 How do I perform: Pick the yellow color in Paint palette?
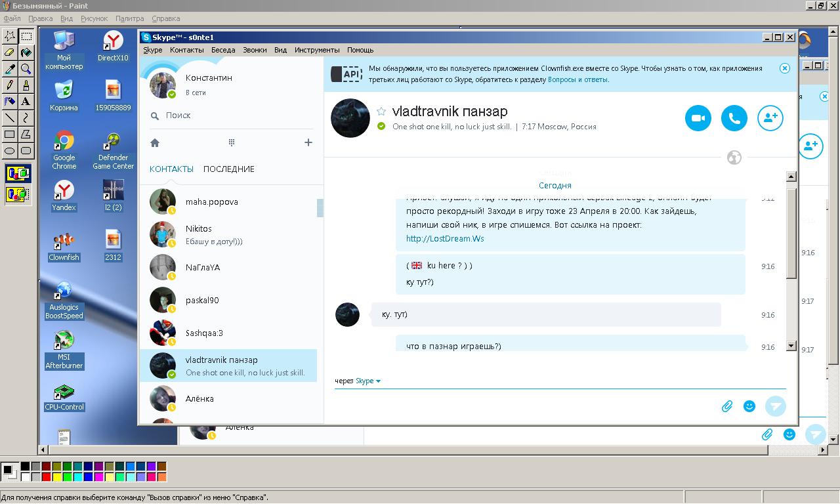coord(56,476)
